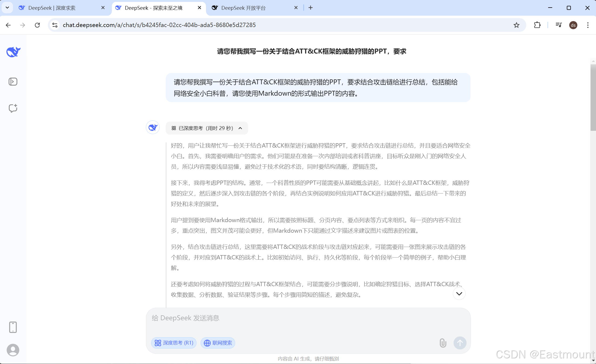
Task: Open browser extensions puzzle icon
Action: (x=537, y=25)
